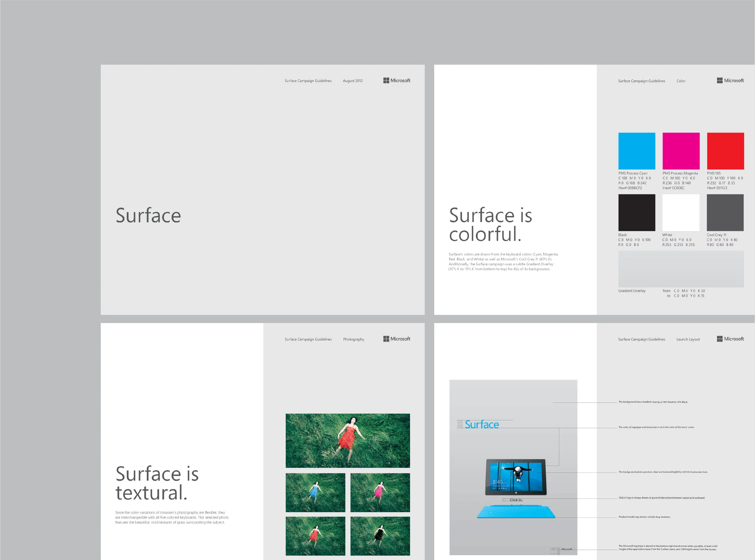Image resolution: width=755 pixels, height=560 pixels.
Task: Pick the PMS 185 red swatch
Action: coord(725,151)
